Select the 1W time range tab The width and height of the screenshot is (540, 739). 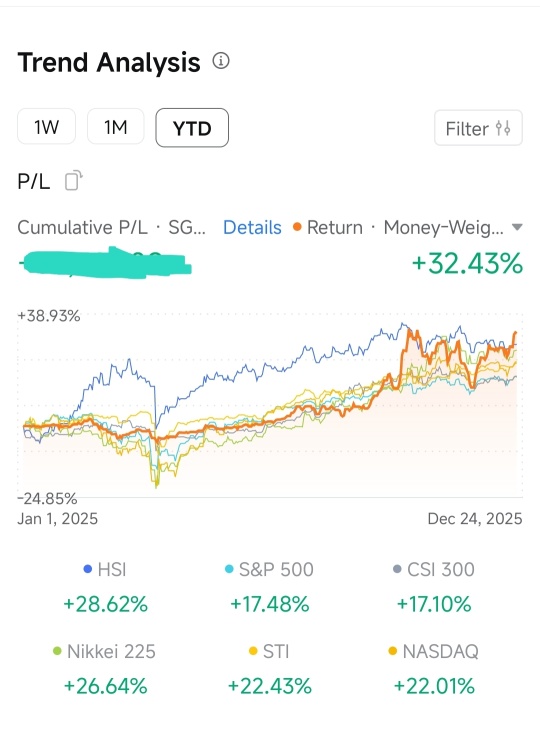(x=46, y=126)
